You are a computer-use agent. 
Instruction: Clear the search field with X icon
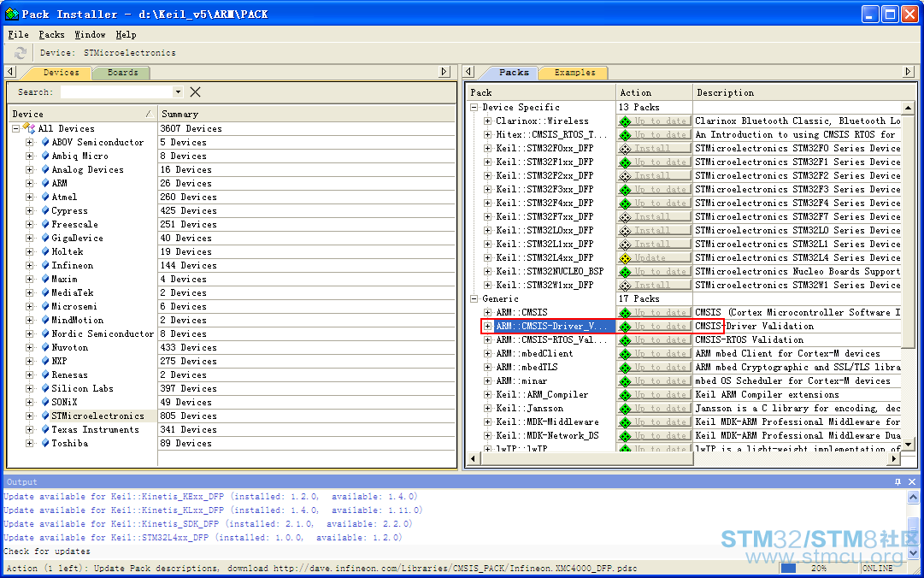click(195, 91)
